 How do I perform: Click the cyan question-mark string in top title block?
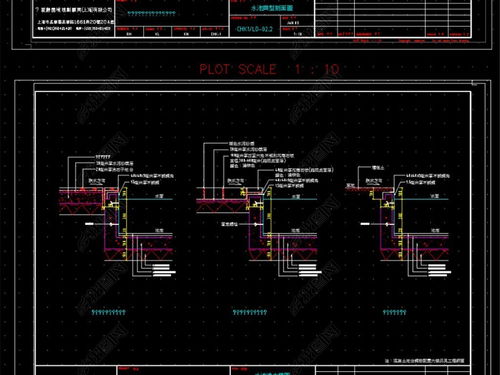[x=152, y=13]
